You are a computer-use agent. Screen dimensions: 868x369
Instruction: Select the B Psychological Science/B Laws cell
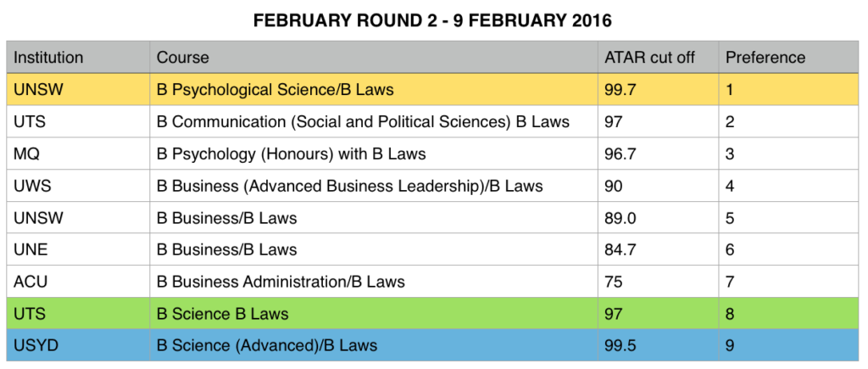(x=275, y=89)
